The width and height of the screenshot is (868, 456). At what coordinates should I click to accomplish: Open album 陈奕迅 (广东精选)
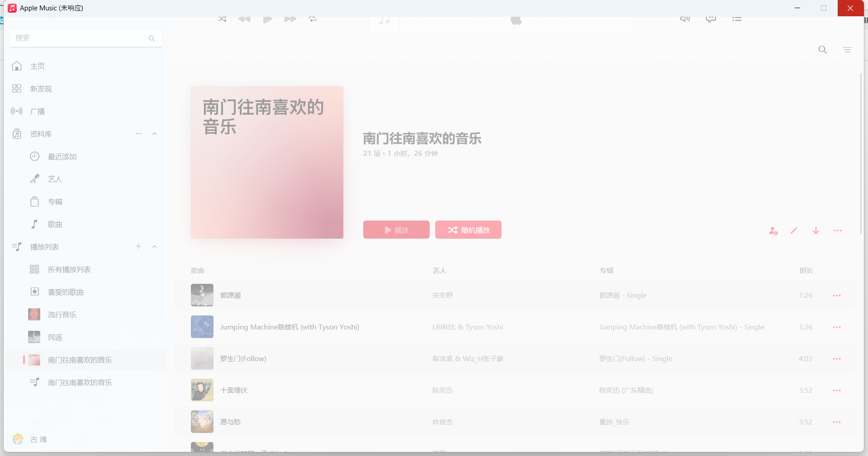[x=626, y=390]
